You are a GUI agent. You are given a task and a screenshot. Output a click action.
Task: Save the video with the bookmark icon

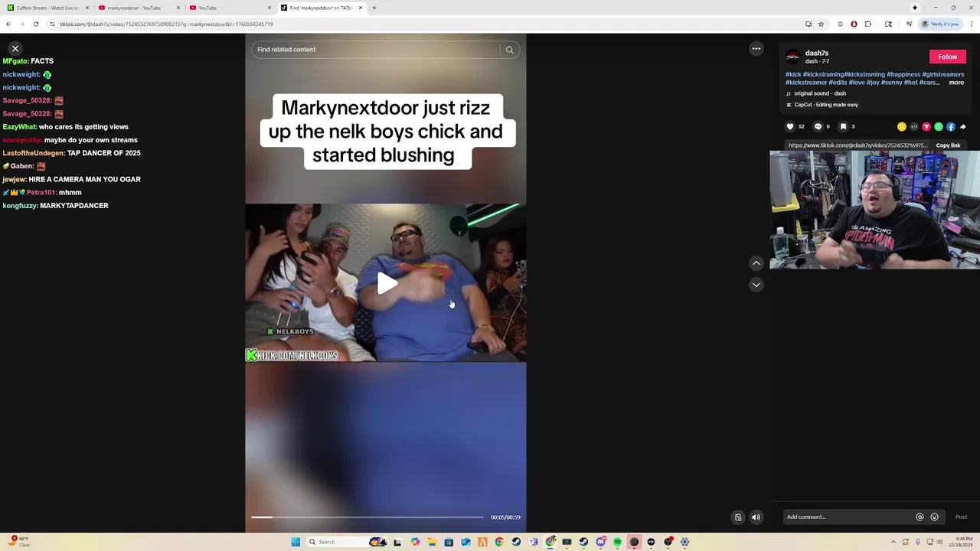(x=843, y=127)
